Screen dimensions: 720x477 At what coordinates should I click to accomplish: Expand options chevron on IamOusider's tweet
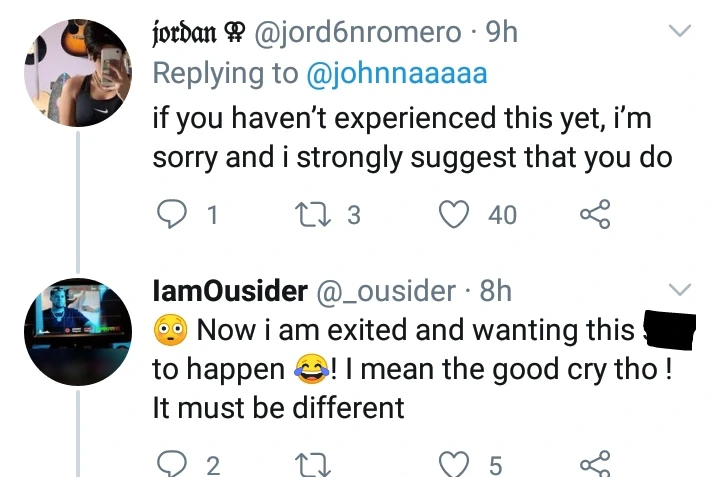click(680, 290)
